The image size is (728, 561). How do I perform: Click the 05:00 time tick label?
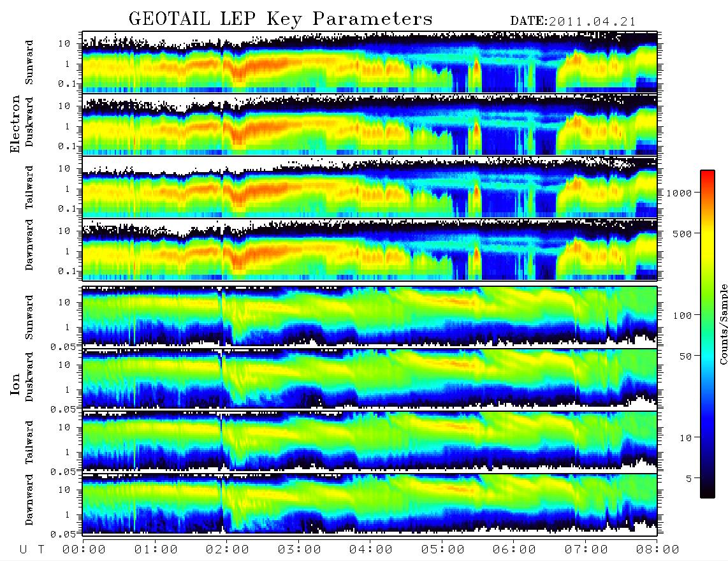pyautogui.click(x=443, y=550)
